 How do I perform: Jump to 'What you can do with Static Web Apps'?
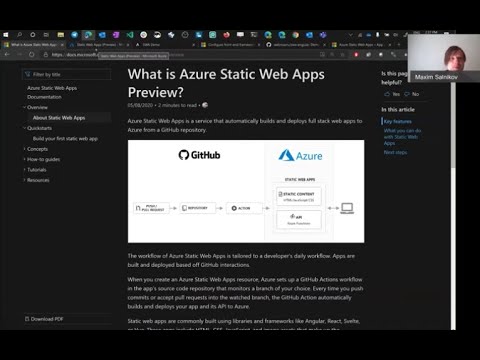[x=402, y=137]
